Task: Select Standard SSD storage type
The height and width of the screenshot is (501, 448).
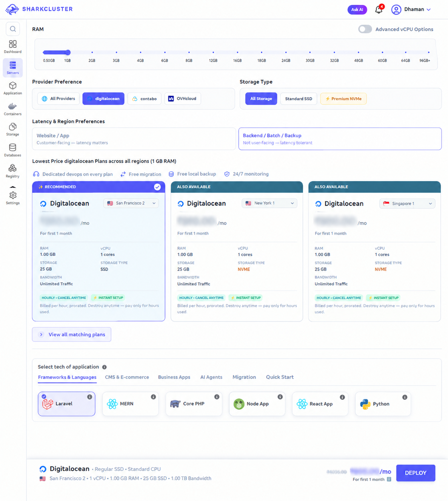Action: click(x=299, y=99)
